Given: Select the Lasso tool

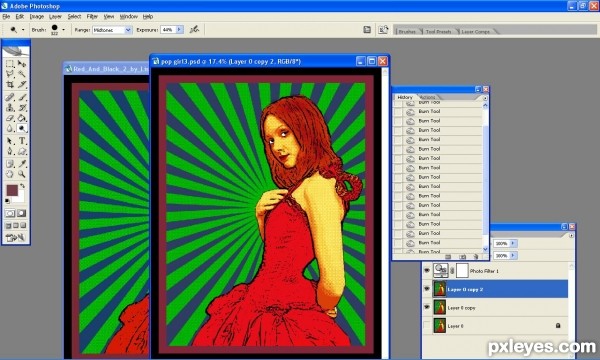Looking at the screenshot, I should point(10,73).
